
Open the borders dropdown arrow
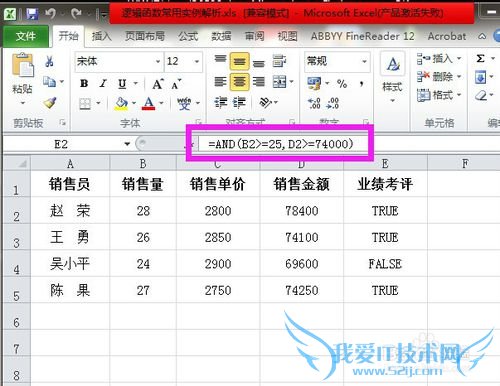[98, 103]
